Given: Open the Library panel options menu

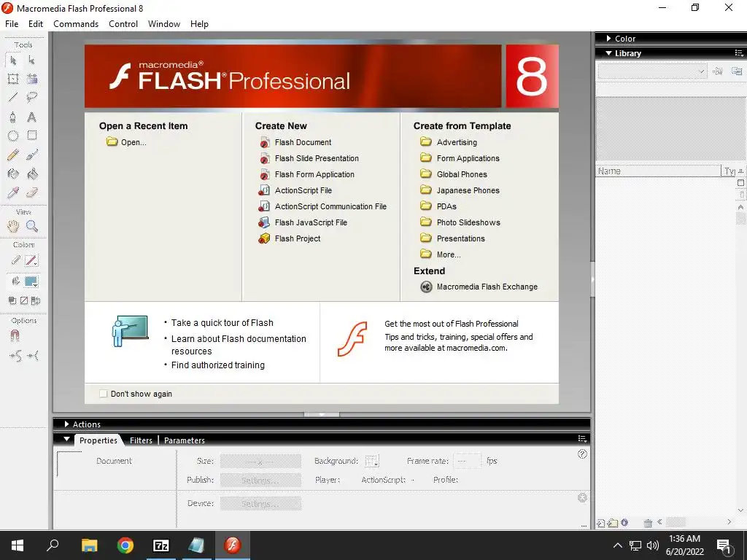Looking at the screenshot, I should point(738,52).
